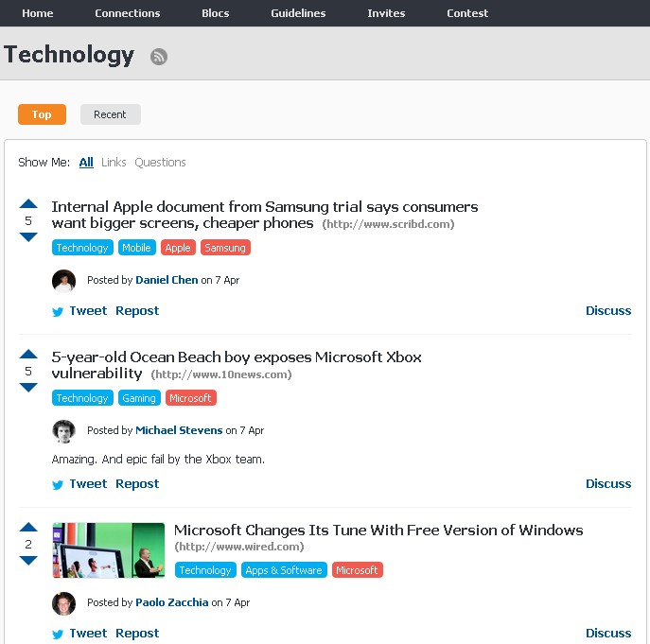Open Discuss for the Xbox vulnerability post
The image size is (650, 644).
[607, 484]
